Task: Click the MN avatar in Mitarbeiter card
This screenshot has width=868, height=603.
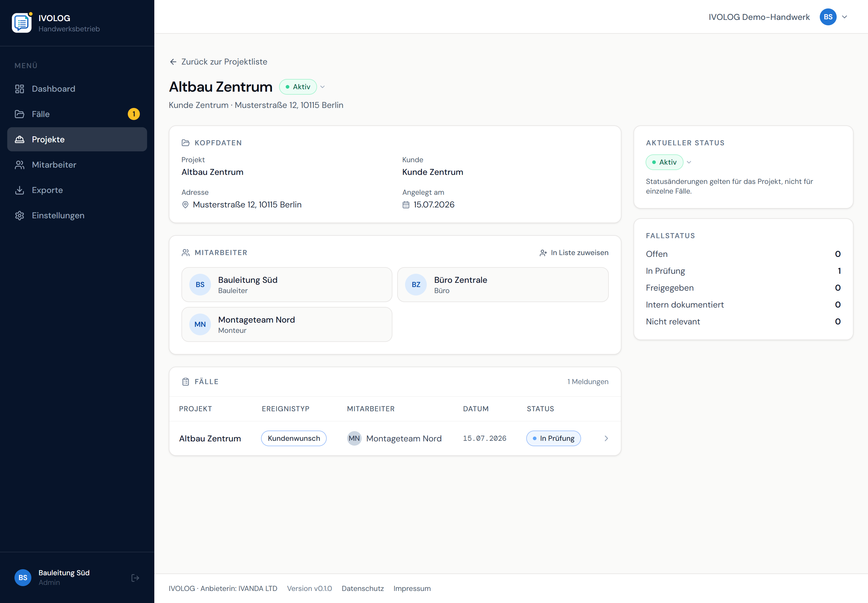Action: (x=200, y=324)
